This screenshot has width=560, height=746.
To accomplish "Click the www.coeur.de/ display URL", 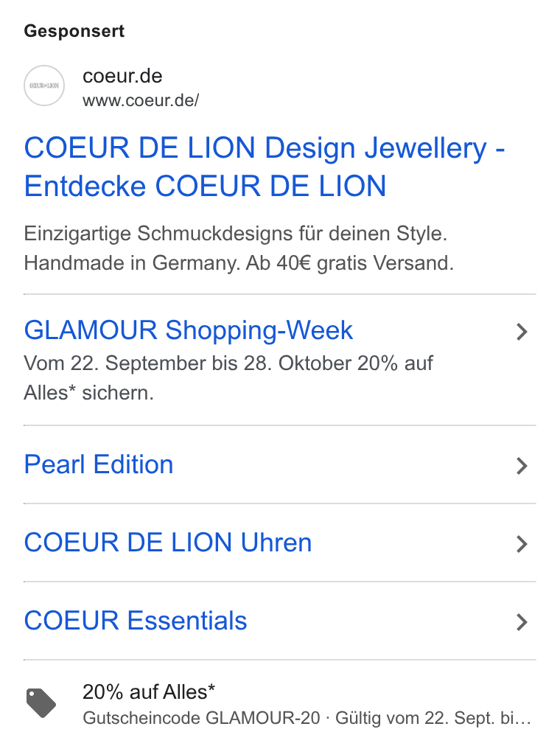I will click(x=141, y=100).
